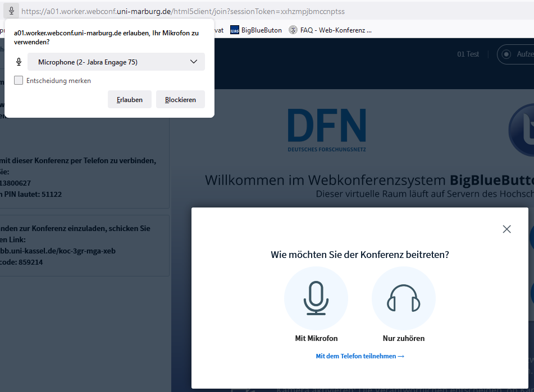Open the Microphone Jabra Engage 75 dropdown
Image resolution: width=534 pixels, height=392 pixels.
pos(116,62)
